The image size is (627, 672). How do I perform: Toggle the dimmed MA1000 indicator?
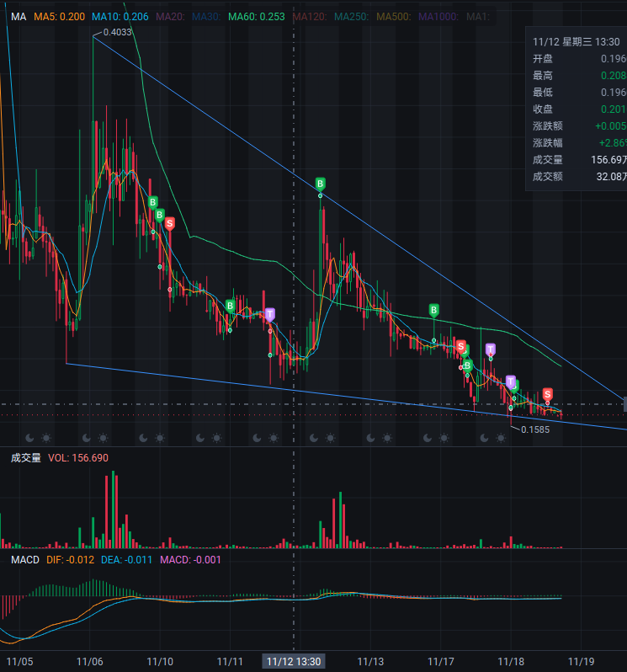tap(438, 17)
